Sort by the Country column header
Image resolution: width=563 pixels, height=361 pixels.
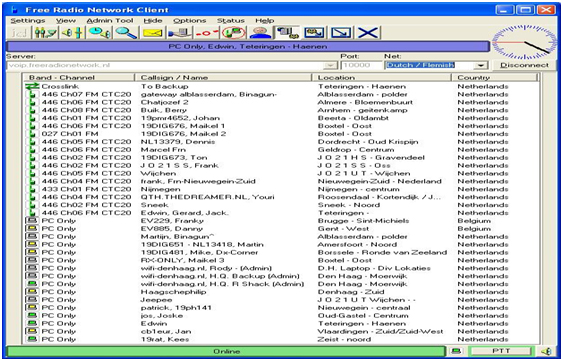495,78
